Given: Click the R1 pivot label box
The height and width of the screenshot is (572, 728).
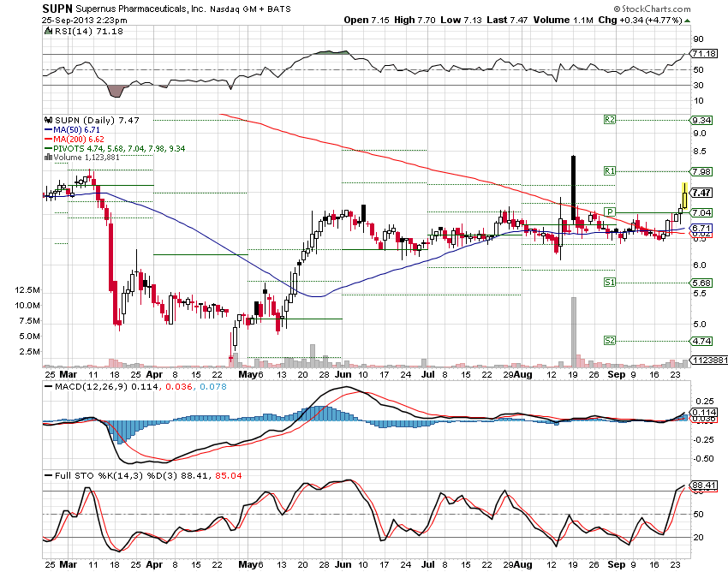Looking at the screenshot, I should point(610,171).
